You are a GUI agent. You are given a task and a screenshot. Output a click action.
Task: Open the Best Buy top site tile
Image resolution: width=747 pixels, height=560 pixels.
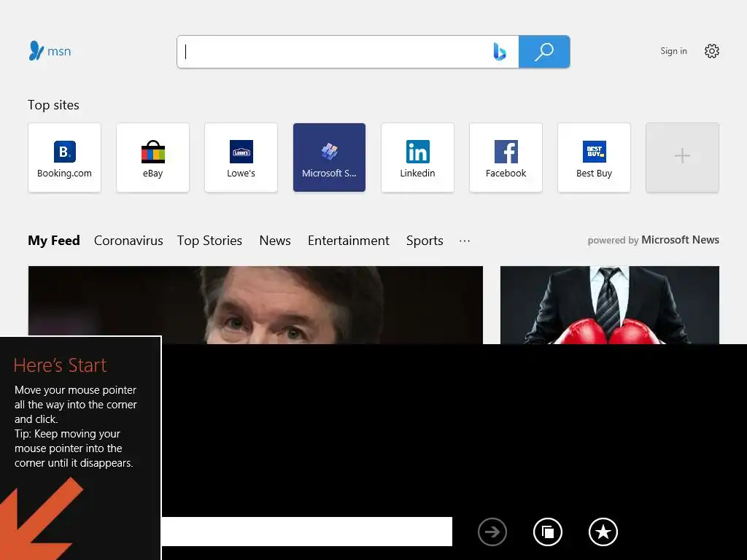click(594, 157)
